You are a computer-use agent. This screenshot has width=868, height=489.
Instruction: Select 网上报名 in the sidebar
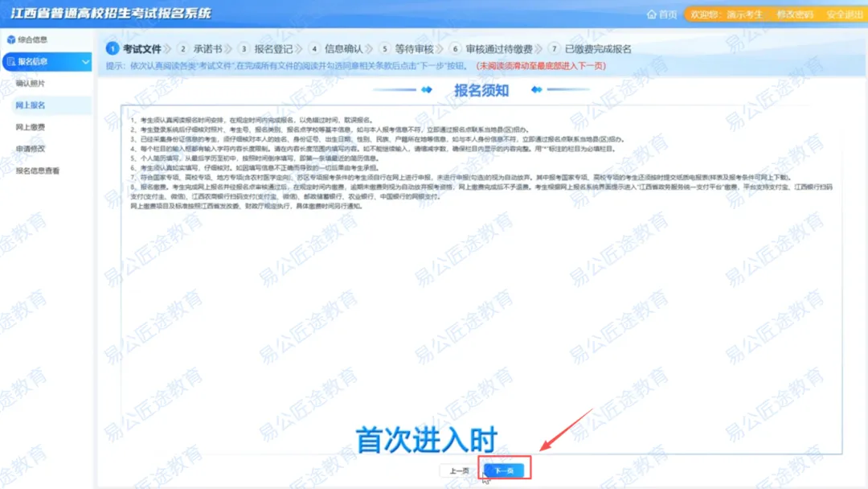click(x=31, y=105)
